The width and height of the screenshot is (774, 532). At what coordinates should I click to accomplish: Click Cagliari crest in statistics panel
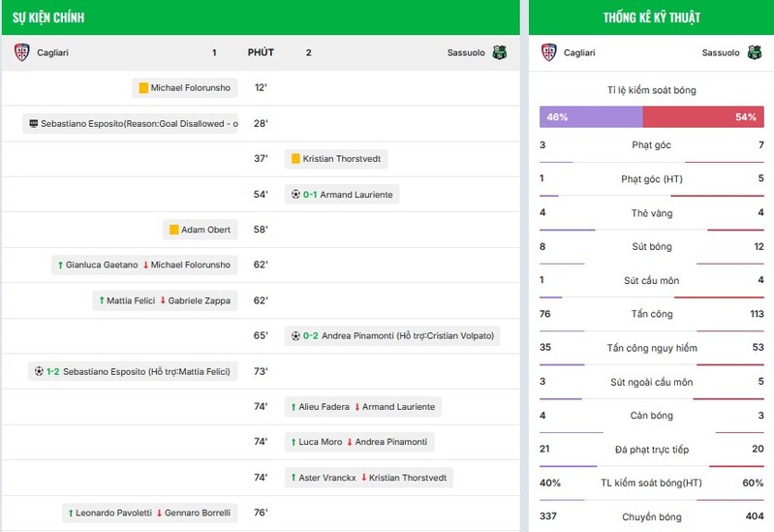point(548,52)
